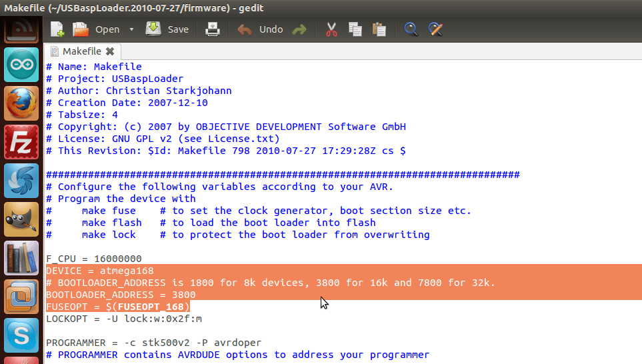Click the '# Copyright: (c) 2007' line

tap(226, 127)
